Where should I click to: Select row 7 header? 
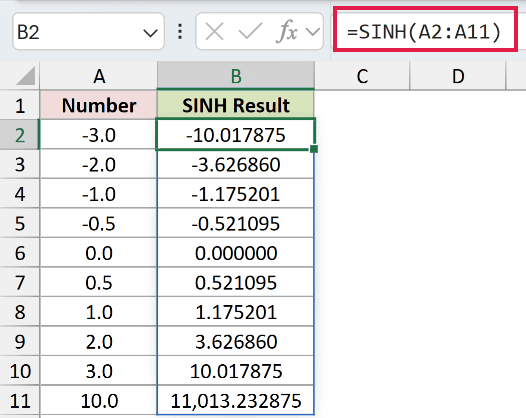pyautogui.click(x=19, y=282)
